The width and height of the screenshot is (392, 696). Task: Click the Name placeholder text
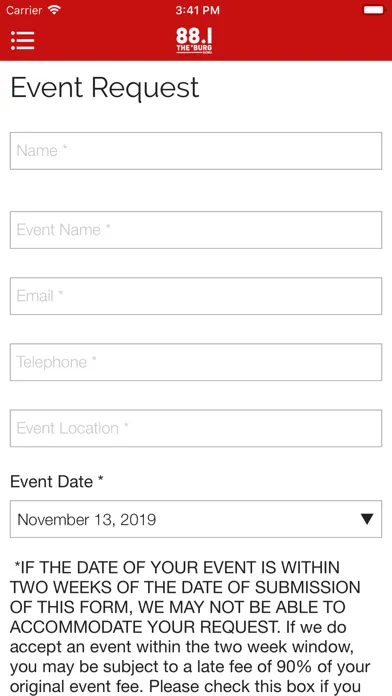tap(37, 150)
